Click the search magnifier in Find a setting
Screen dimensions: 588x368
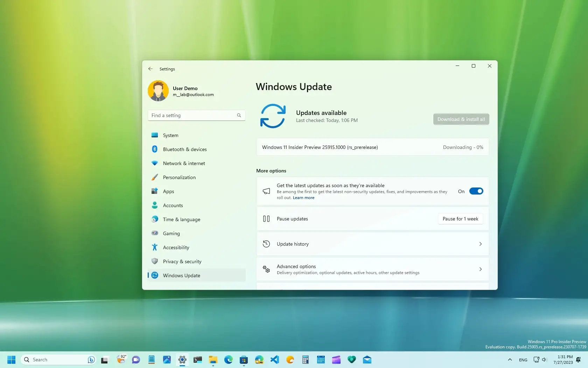click(239, 115)
